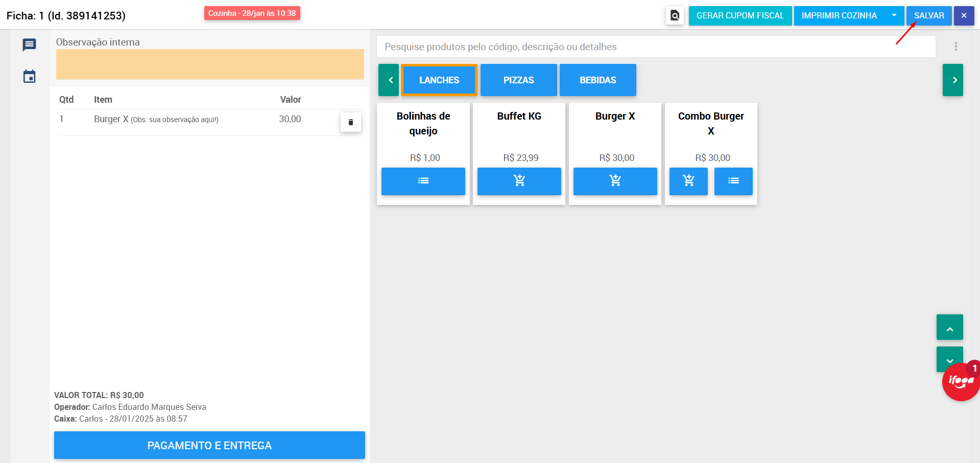
Task: Click the chat message icon in left sidebar
Action: point(29,45)
